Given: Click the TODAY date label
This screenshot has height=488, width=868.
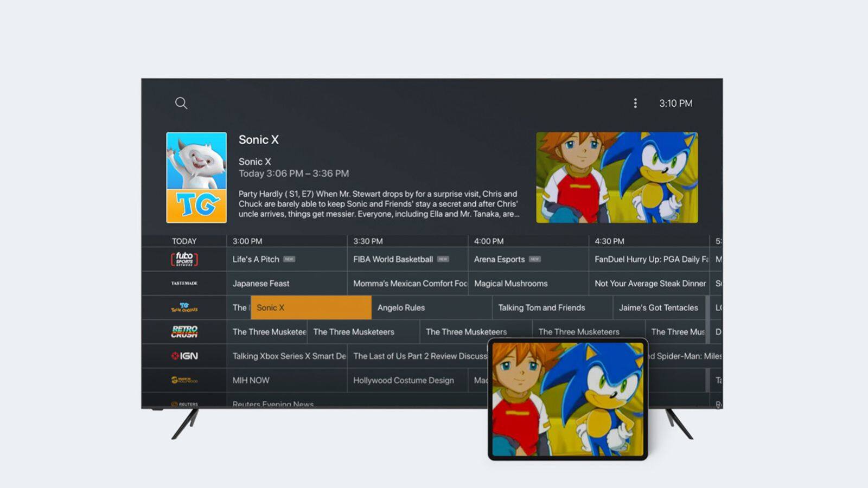Looking at the screenshot, I should coord(184,241).
